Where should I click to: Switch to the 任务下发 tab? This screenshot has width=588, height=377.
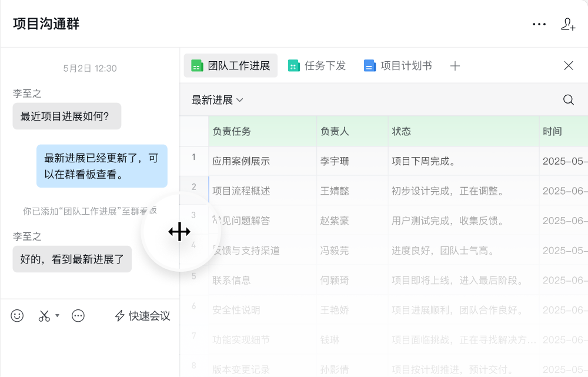[317, 66]
